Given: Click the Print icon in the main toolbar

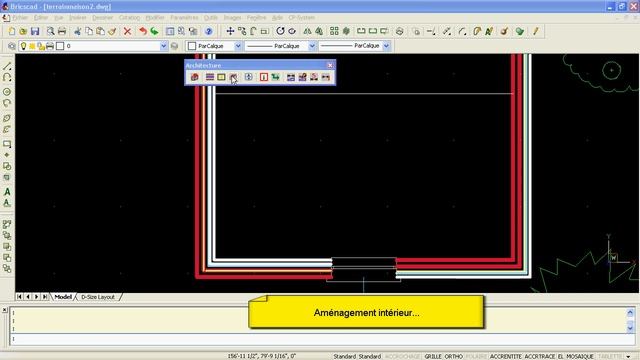Looking at the screenshot, I should [x=62, y=31].
